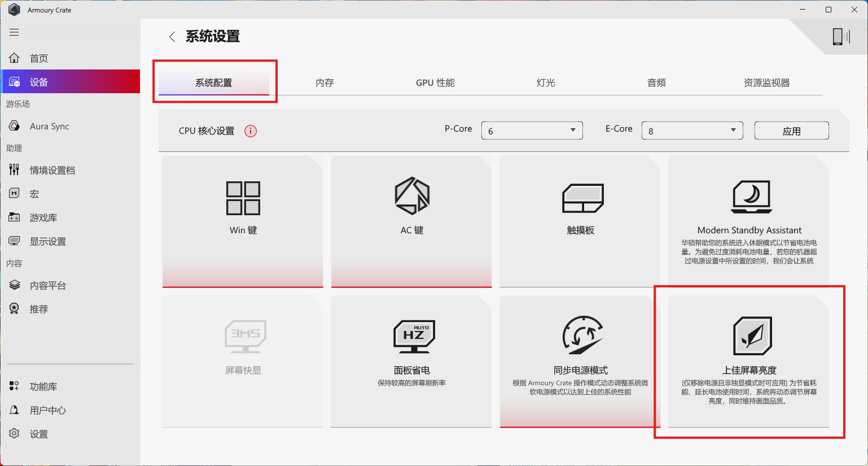This screenshot has height=466, width=868.
Task: Switch to the 灯光 lighting tab
Action: tap(546, 83)
